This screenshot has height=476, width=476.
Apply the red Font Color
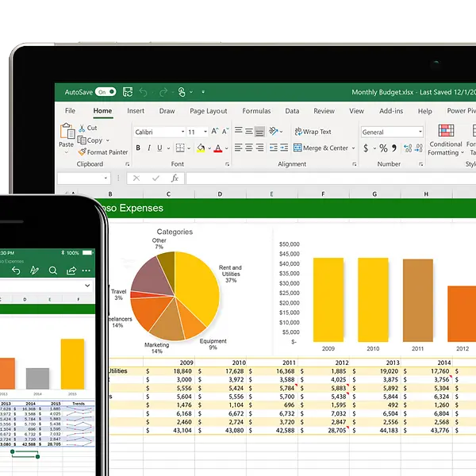(x=218, y=148)
